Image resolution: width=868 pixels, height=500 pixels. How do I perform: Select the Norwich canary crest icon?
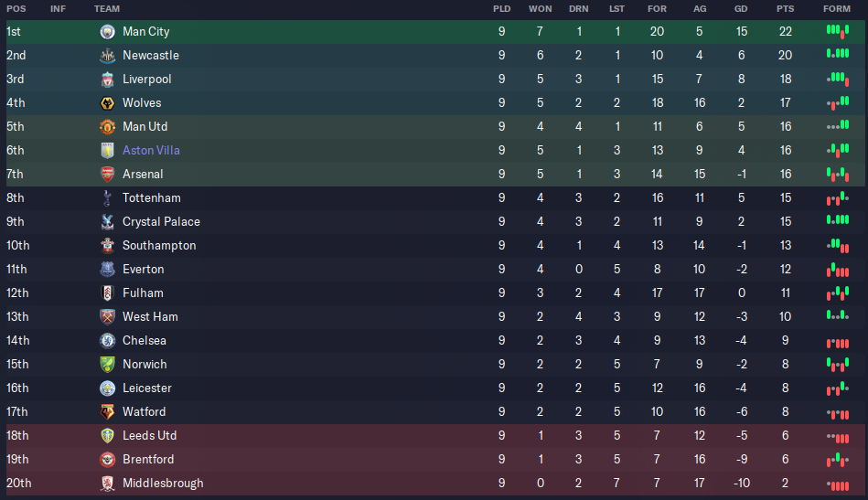107,365
